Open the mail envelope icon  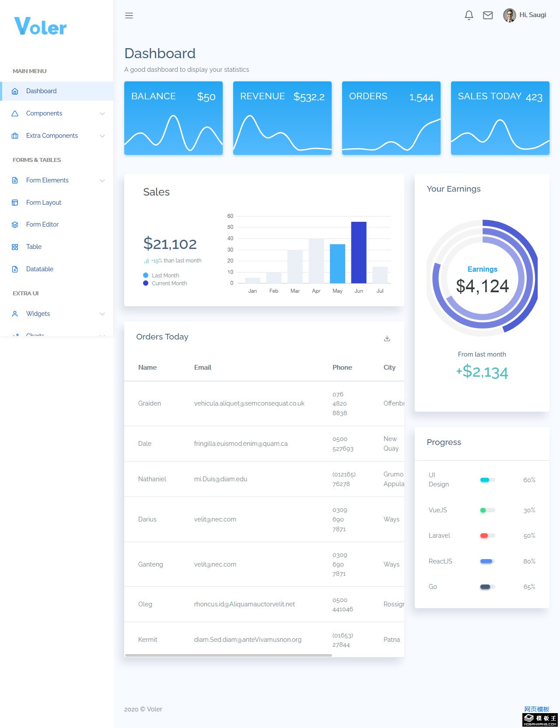tap(488, 15)
